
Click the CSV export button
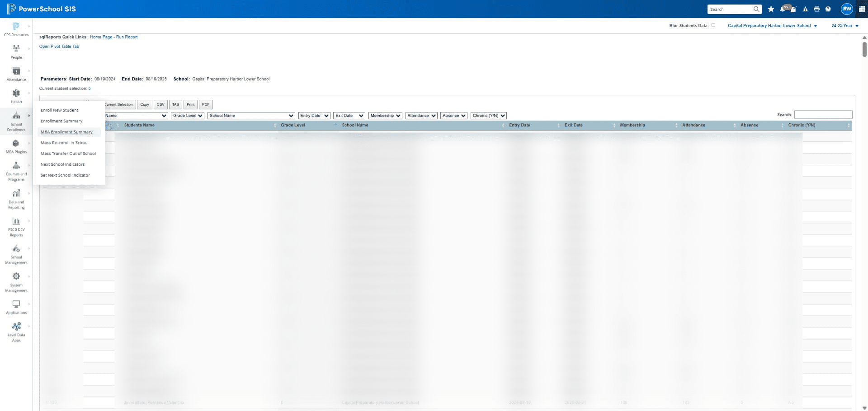(160, 104)
